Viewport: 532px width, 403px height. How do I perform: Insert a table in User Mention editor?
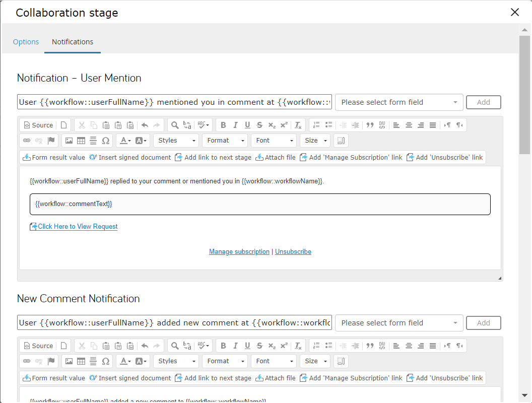pos(81,141)
